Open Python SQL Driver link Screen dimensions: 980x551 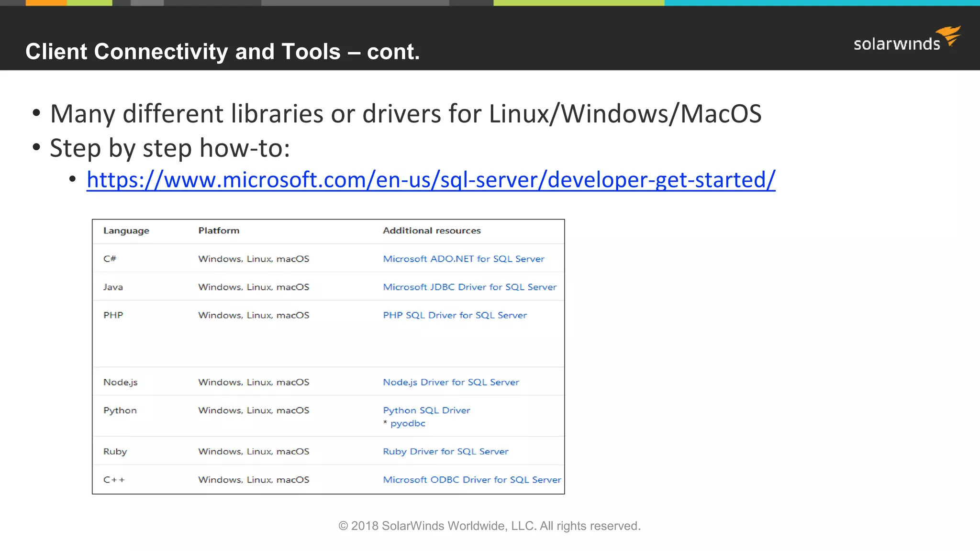coord(426,410)
